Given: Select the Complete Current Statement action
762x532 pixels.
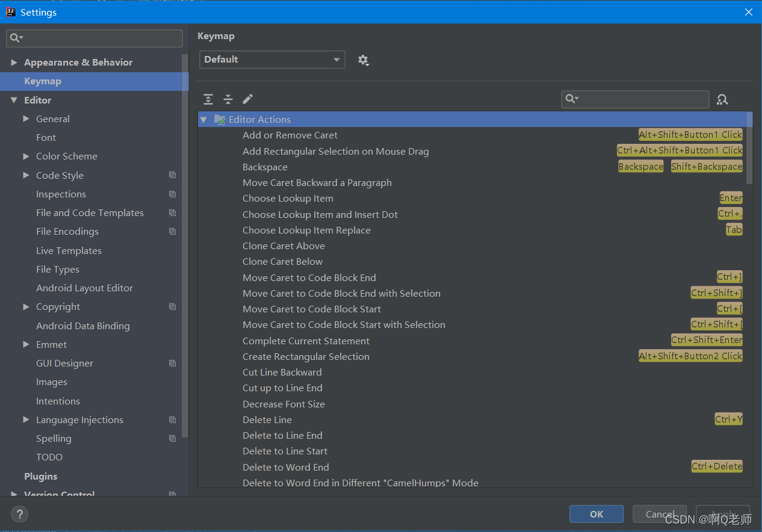Looking at the screenshot, I should 306,341.
